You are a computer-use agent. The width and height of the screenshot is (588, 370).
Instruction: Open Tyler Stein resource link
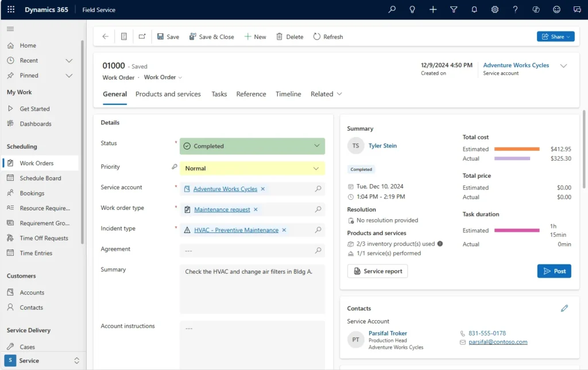tap(382, 146)
